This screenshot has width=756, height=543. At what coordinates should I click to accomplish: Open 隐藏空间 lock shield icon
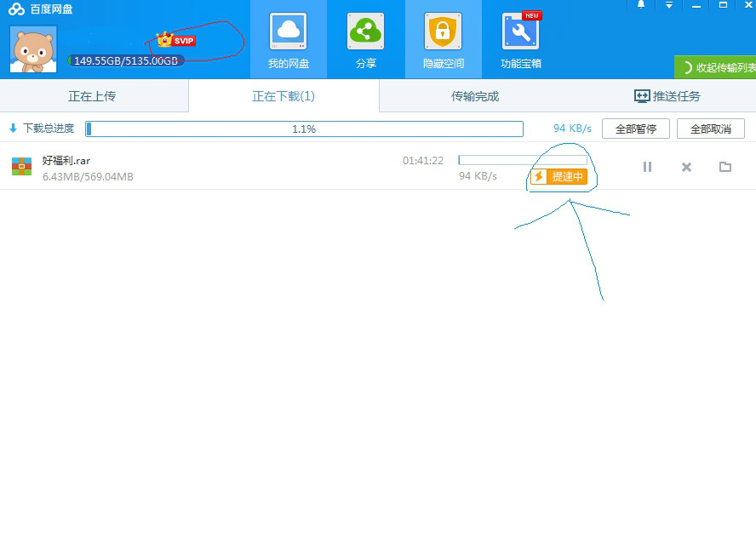pos(443,31)
